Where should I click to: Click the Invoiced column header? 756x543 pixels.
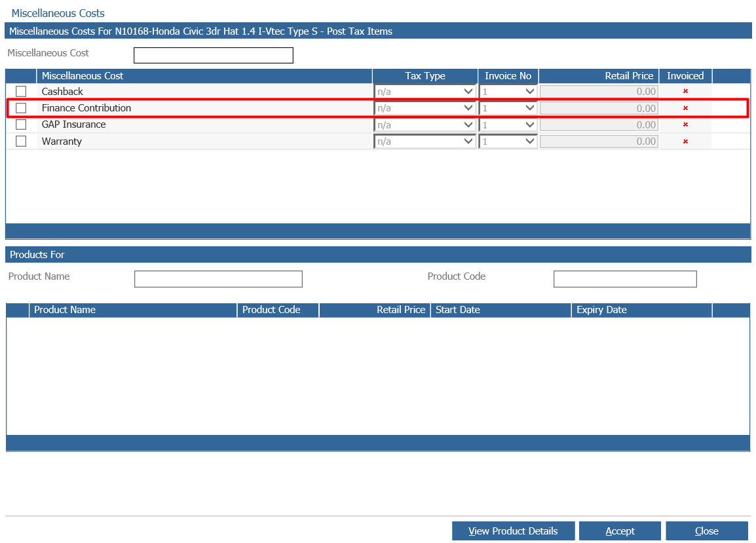[686, 76]
